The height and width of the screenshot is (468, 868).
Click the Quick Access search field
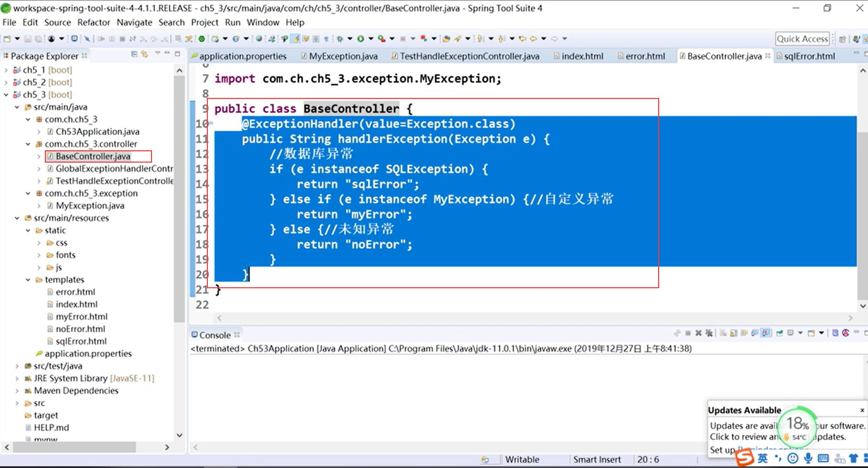(x=802, y=39)
